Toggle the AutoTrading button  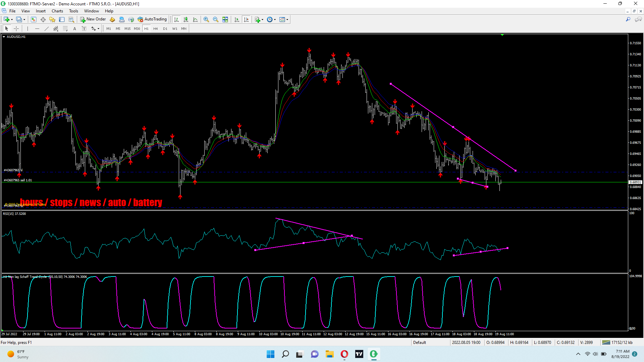coord(152,19)
